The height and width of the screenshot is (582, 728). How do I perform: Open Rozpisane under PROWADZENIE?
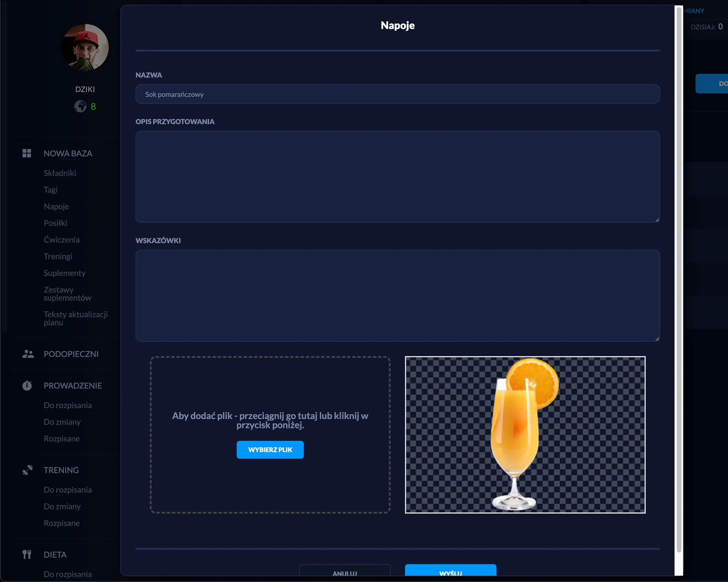(x=62, y=439)
